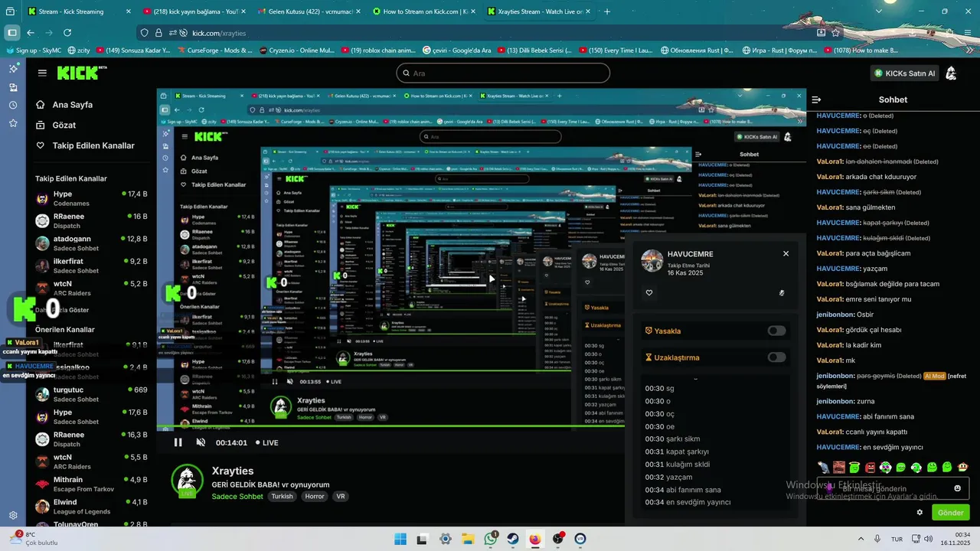The height and width of the screenshot is (551, 980).
Task: Click the VR tag
Action: 341,496
